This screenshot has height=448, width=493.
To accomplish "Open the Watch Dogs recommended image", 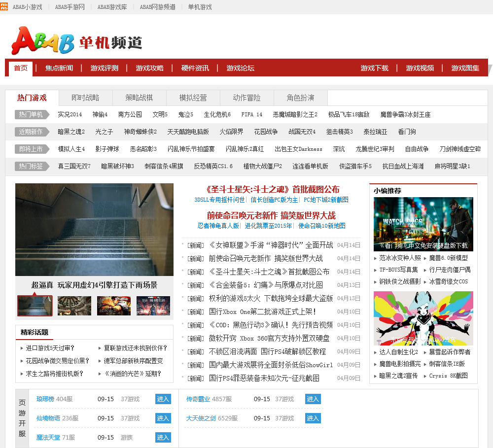I will [423, 224].
